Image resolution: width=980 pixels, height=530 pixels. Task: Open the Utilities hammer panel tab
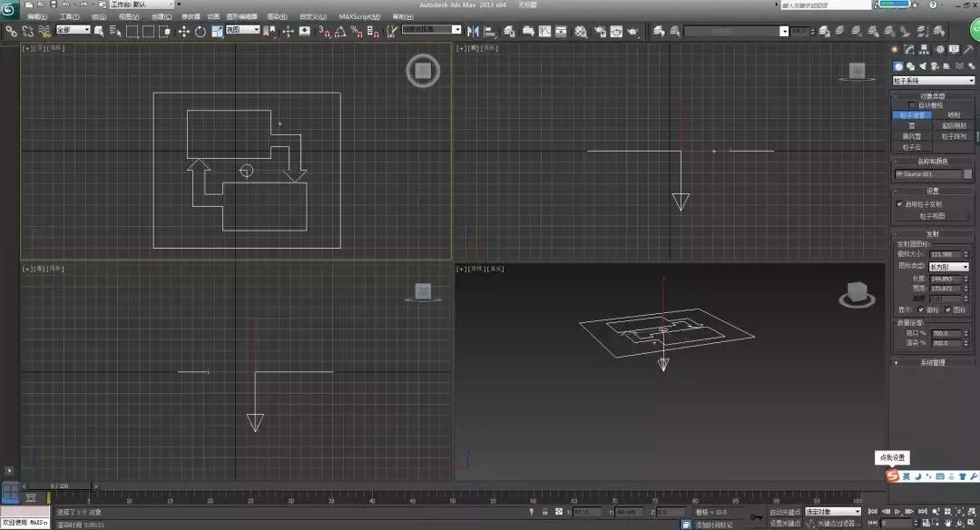969,49
